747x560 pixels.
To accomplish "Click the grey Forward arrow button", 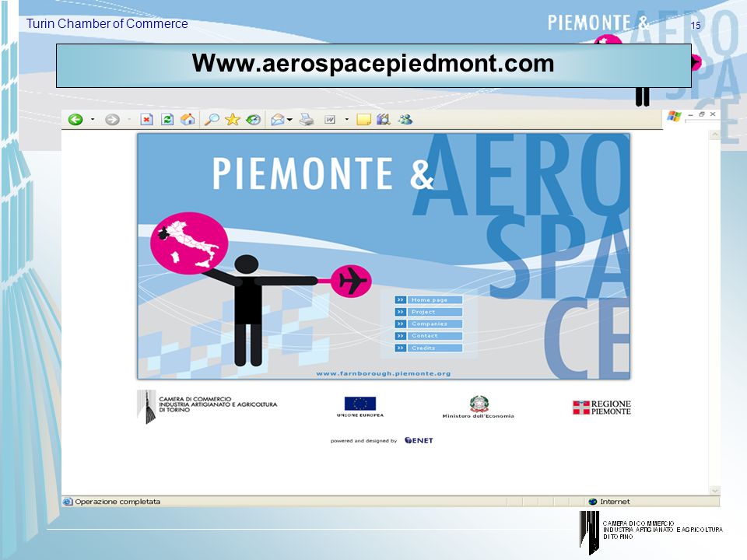I will click(112, 119).
